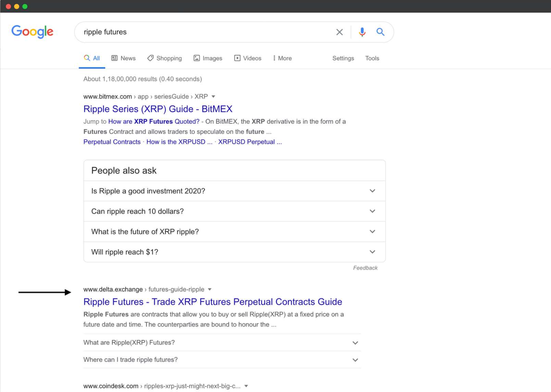The height and width of the screenshot is (392, 551).
Task: Open 'Ripple Futures - Trade XRP Futures' result
Action: point(213,302)
